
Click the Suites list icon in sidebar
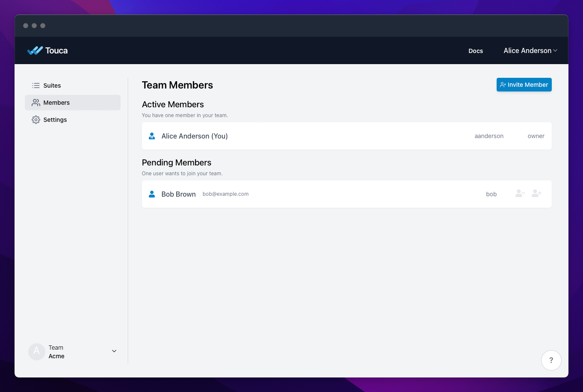coord(36,85)
